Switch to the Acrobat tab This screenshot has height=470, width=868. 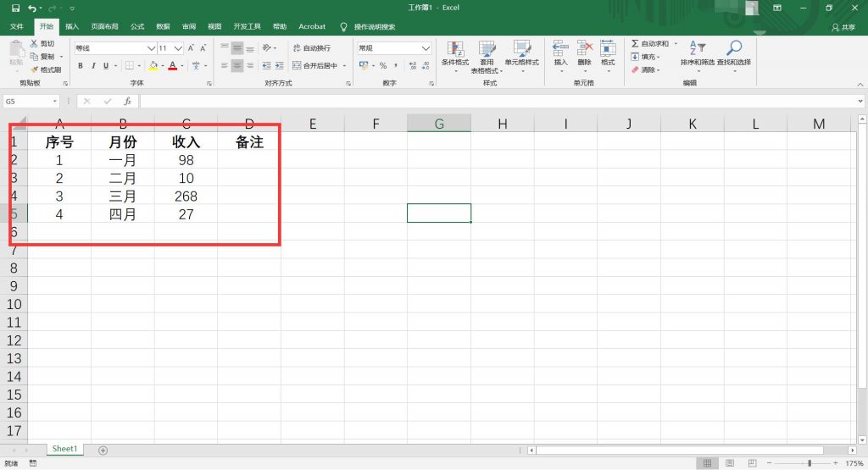pyautogui.click(x=312, y=26)
